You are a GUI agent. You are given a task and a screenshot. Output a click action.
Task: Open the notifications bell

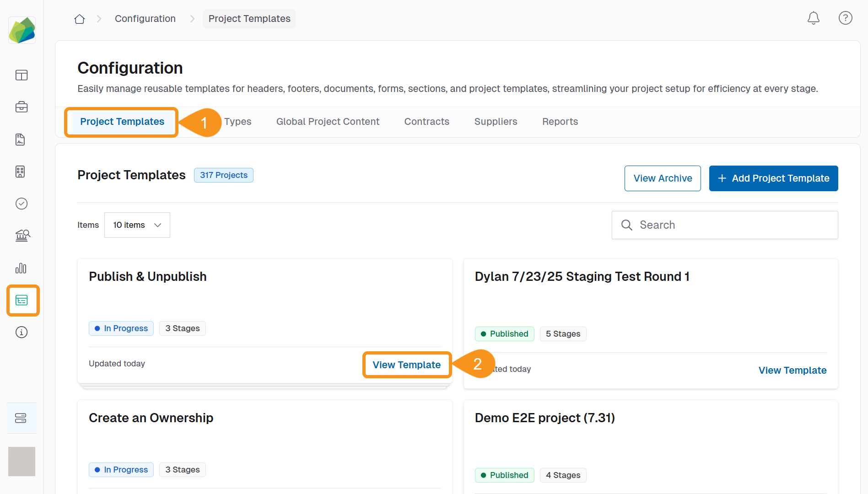(813, 18)
